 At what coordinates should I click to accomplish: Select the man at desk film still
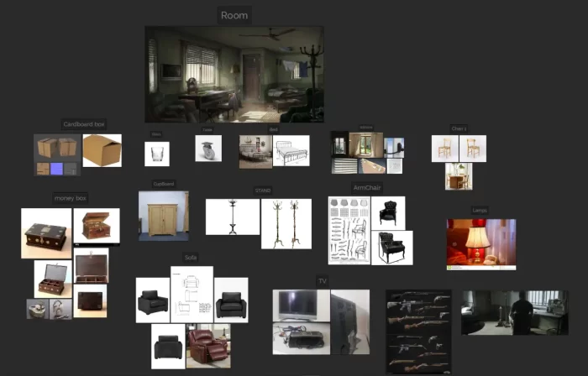click(513, 312)
